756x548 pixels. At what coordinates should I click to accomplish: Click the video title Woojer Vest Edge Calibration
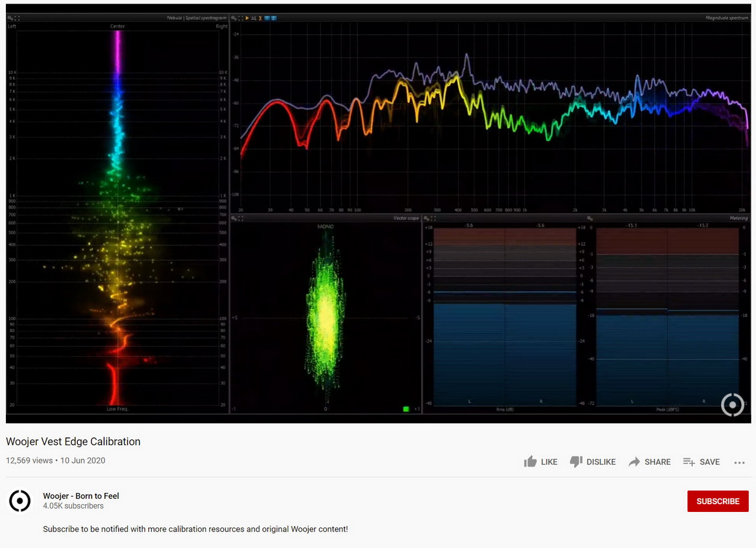click(73, 442)
